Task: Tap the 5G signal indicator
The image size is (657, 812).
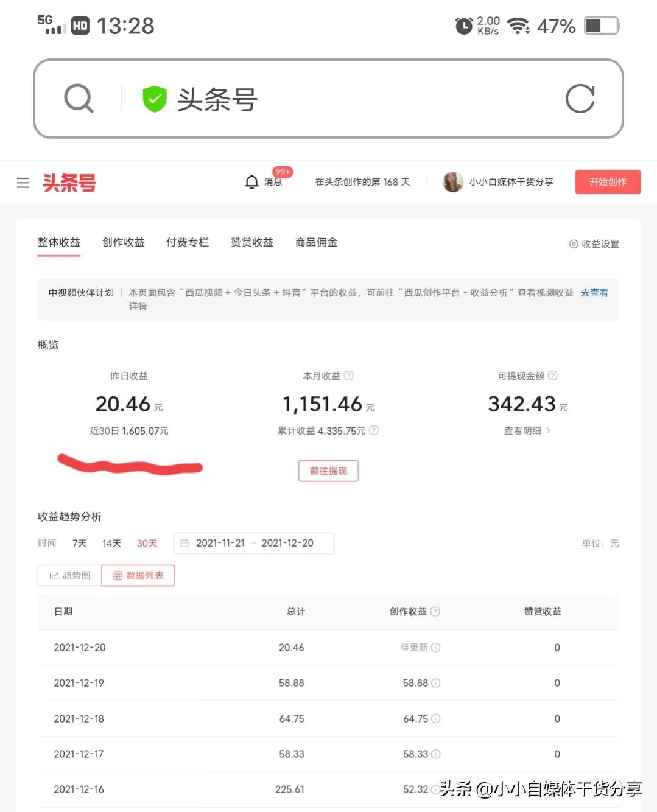Action: (52, 24)
